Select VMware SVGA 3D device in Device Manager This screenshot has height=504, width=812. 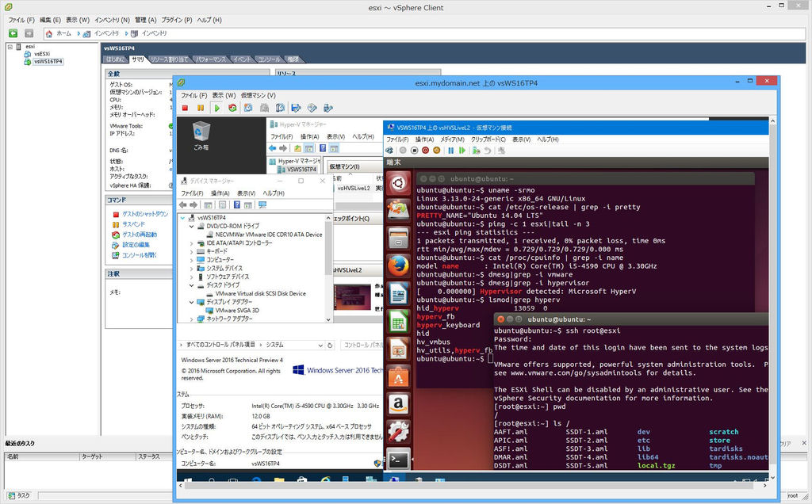point(237,311)
